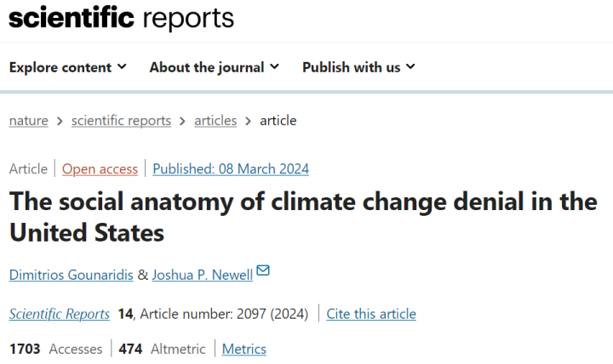
Task: Click the Published: 08 March 2024 link
Action: pos(231,168)
